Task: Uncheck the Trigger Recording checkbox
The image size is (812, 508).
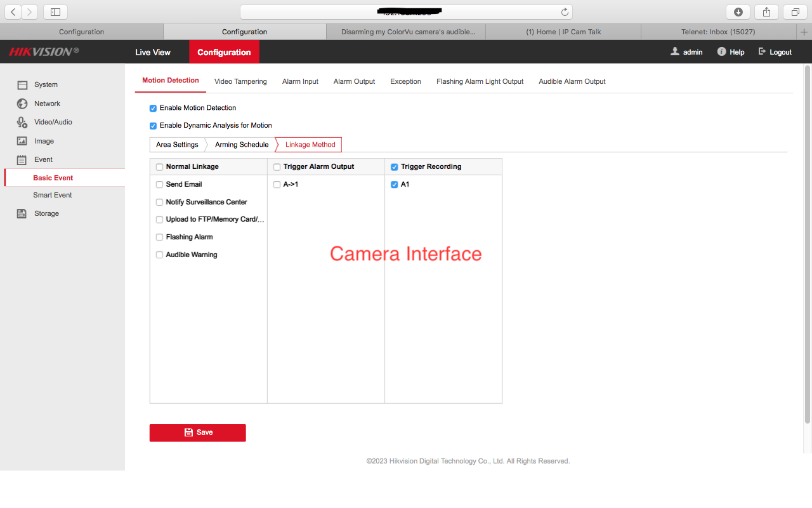Action: tap(395, 167)
